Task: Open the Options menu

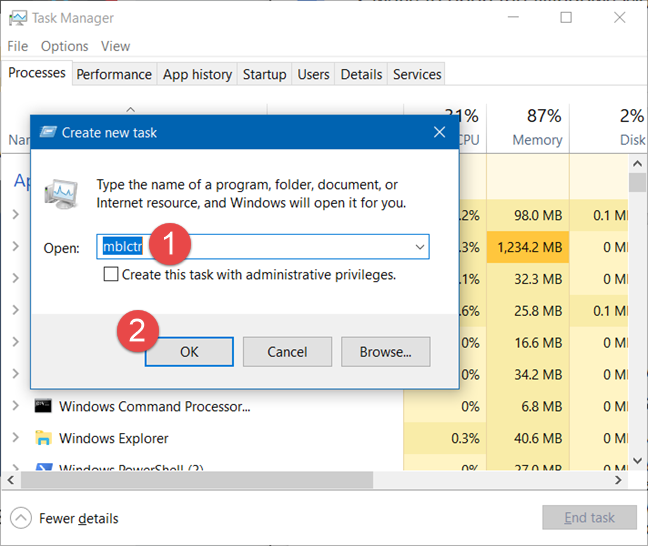Action: coord(64,46)
